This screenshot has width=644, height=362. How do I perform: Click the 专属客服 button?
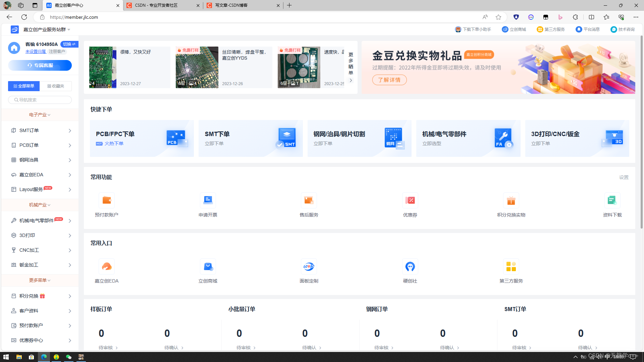(40, 65)
